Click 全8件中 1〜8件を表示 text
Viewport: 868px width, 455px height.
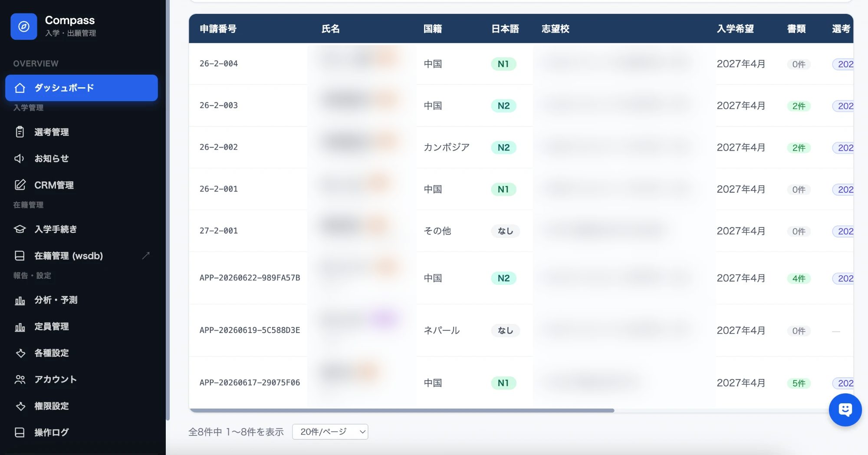236,432
